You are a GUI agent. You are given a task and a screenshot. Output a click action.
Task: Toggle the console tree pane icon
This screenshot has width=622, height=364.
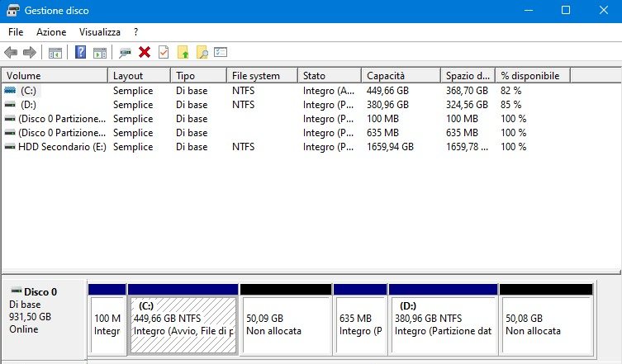55,52
